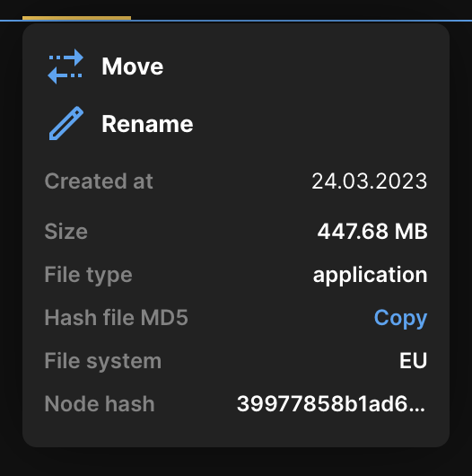Click the truncated node hash 39977858b1ad6...
Viewport: 472px width, 476px height.
click(331, 404)
